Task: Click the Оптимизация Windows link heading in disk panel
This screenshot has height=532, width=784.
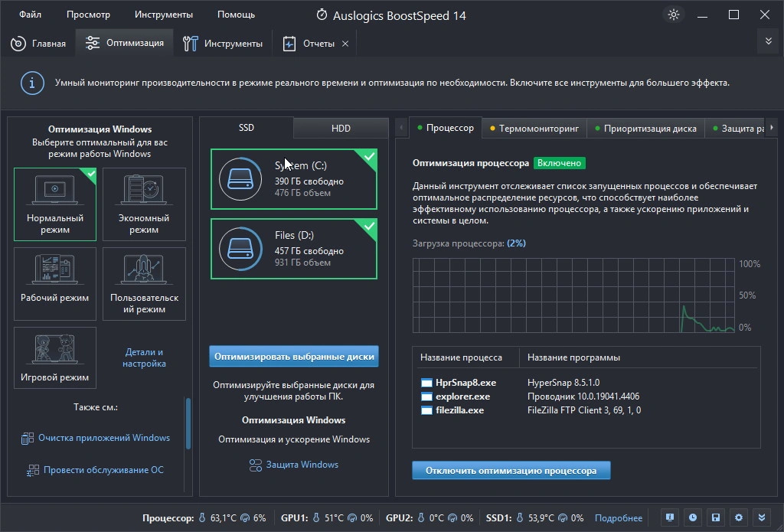Action: point(293,420)
